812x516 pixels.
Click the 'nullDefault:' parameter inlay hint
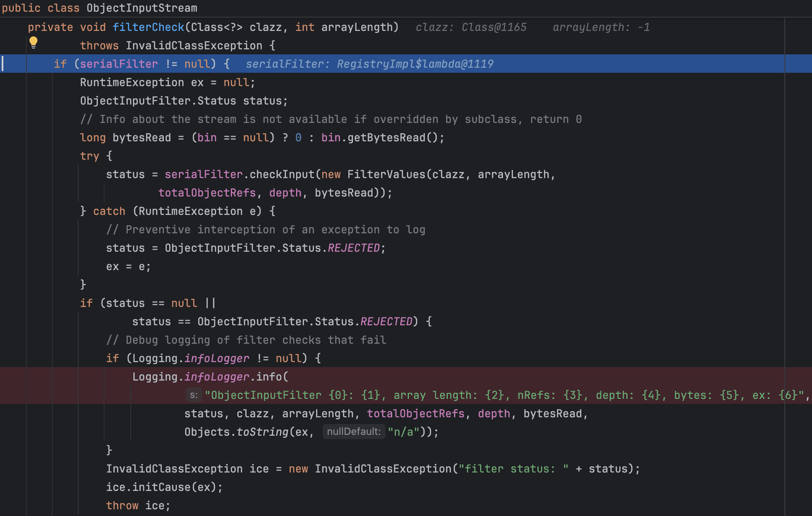[x=354, y=431]
